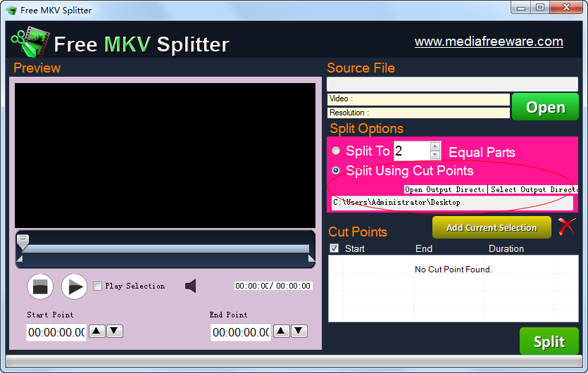Screen dimensions: 588x373
Task: Click the Video info field
Action: [x=418, y=99]
